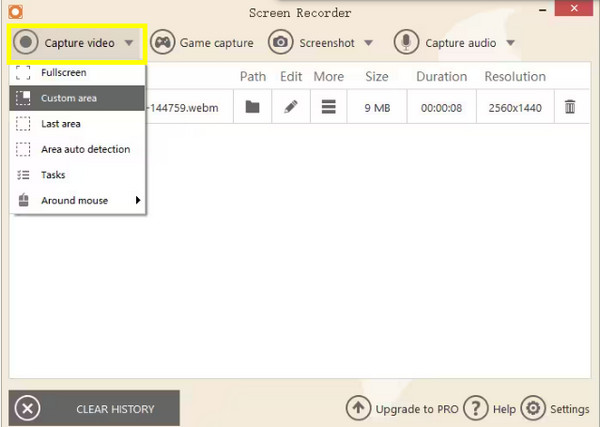600x427 pixels.
Task: Click the Game capture label
Action: tap(217, 43)
